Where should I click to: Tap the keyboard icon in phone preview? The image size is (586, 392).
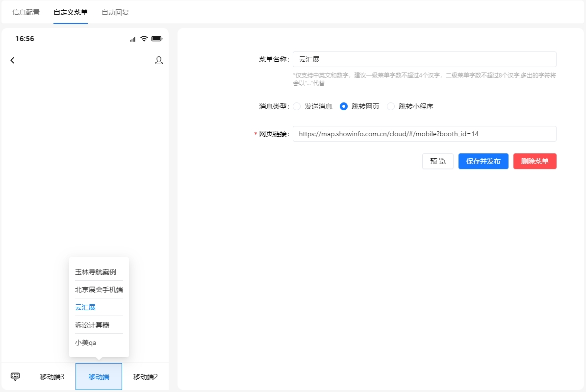click(15, 376)
